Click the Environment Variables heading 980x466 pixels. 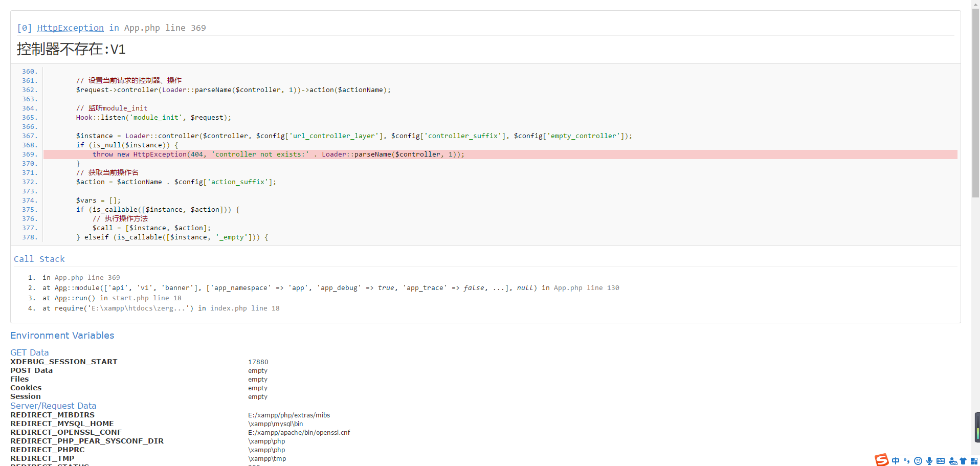click(x=62, y=335)
